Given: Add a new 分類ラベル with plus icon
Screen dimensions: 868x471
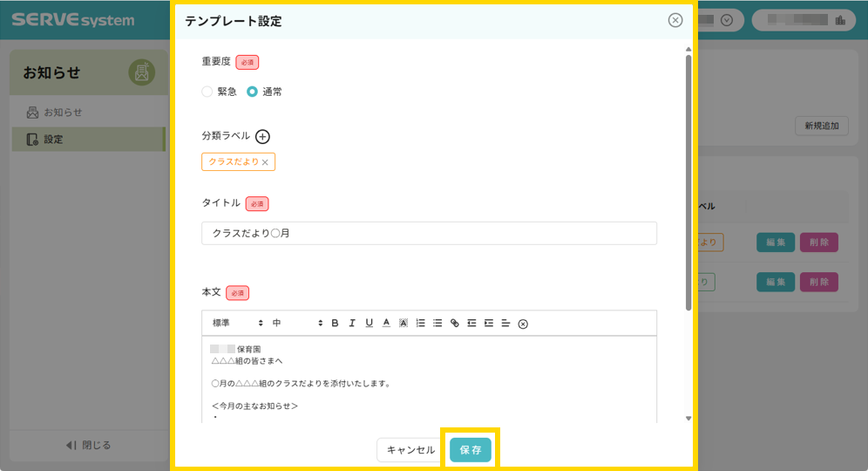Looking at the screenshot, I should (262, 136).
